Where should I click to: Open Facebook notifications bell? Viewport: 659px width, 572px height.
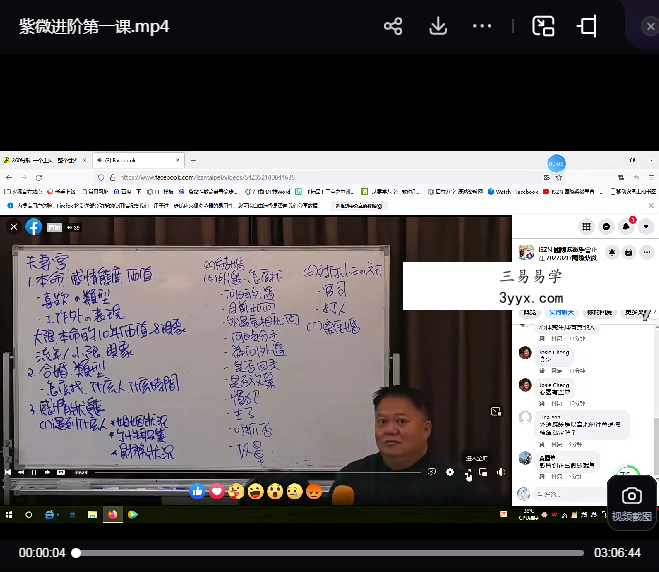[x=626, y=227]
